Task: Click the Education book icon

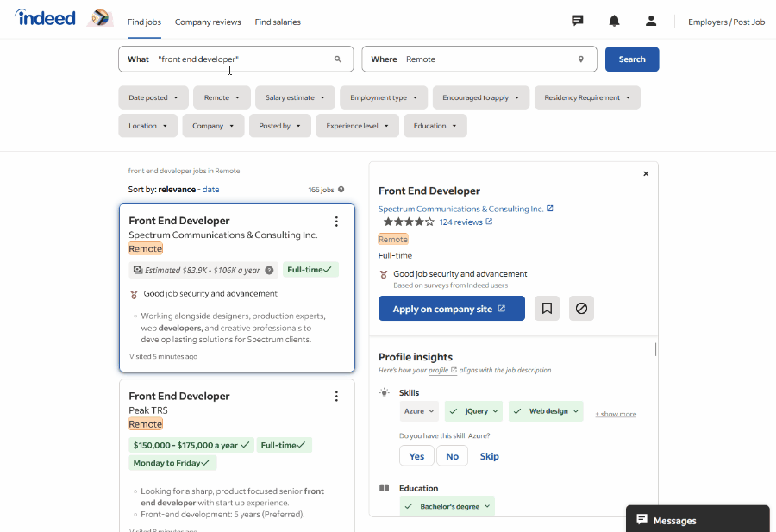Action: click(384, 488)
